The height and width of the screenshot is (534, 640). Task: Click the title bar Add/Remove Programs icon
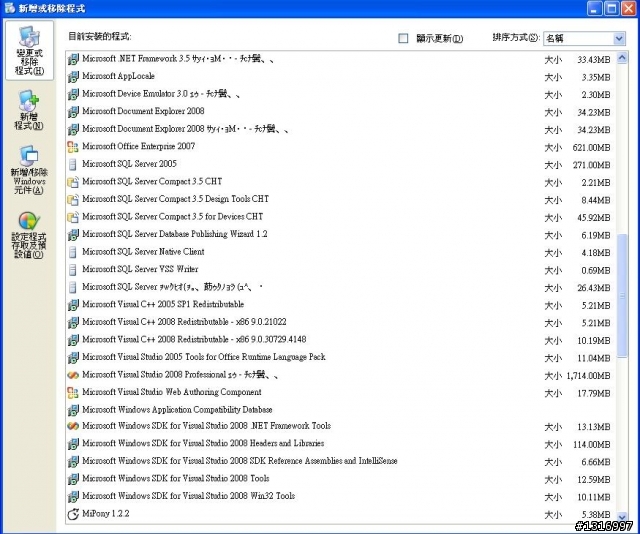click(9, 8)
